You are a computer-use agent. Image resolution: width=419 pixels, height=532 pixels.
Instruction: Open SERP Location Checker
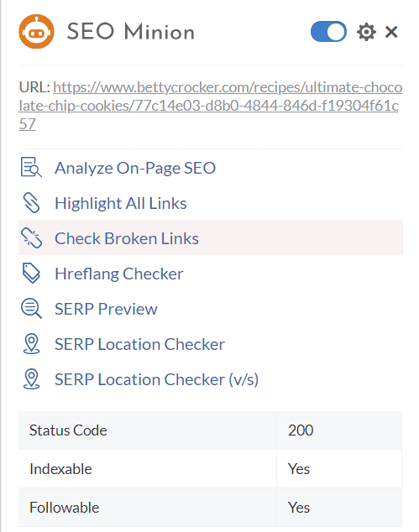139,344
